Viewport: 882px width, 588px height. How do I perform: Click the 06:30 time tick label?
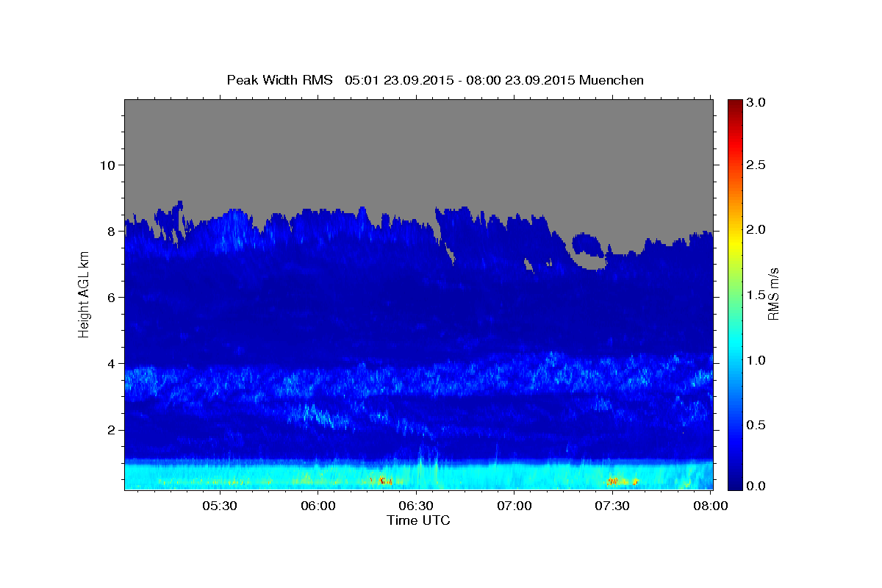[x=417, y=506]
